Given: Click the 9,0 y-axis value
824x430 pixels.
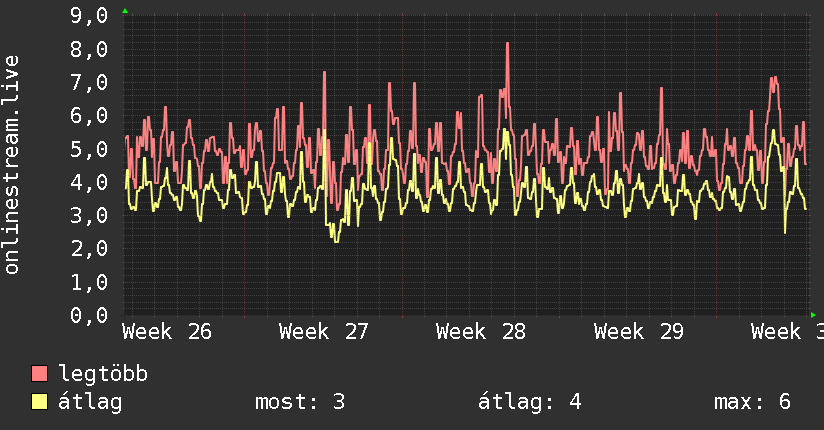Looking at the screenshot, I should click(89, 16).
